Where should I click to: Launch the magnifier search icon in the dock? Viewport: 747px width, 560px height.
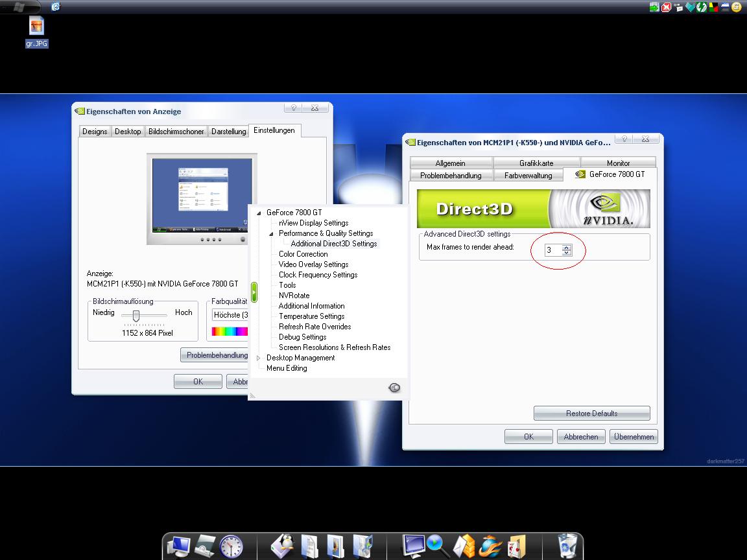(x=437, y=546)
